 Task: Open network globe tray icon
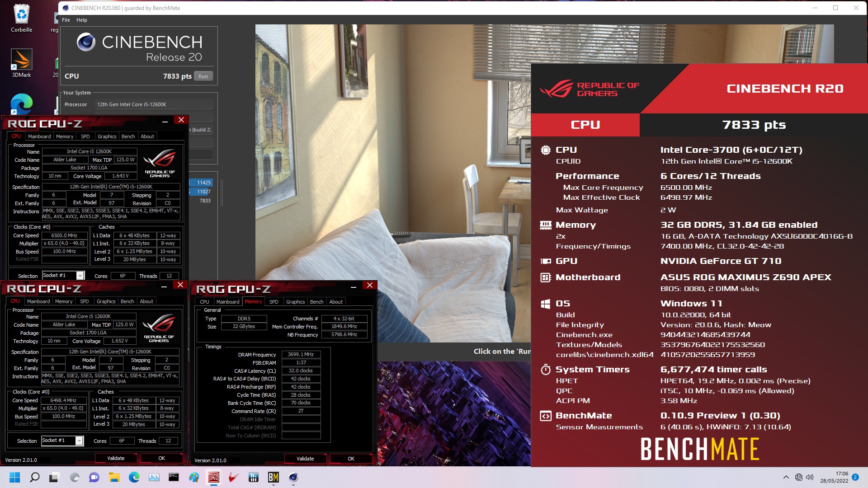(x=799, y=477)
